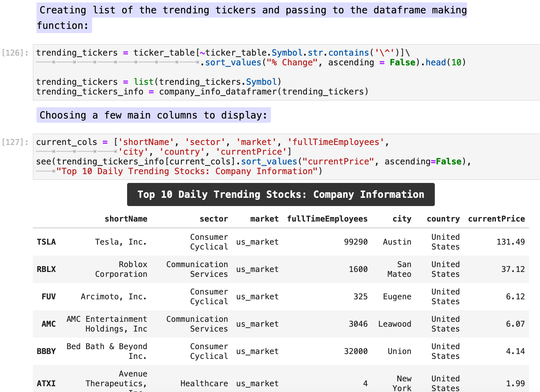
Task: Click the RBLX row index
Action: pos(46,269)
